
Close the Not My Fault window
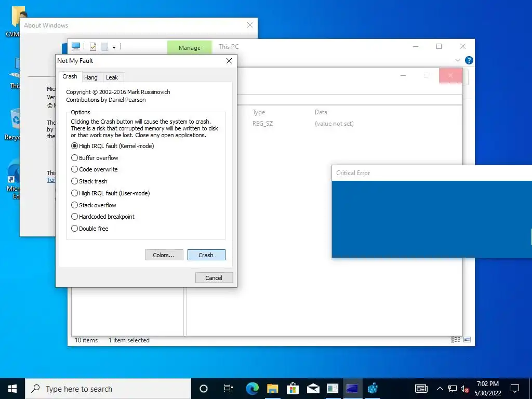229,61
